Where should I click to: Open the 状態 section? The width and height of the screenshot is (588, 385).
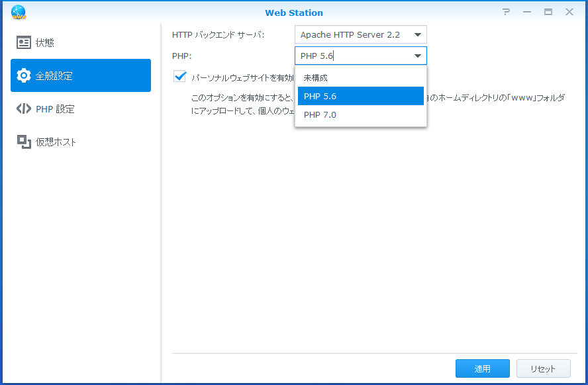click(x=81, y=43)
